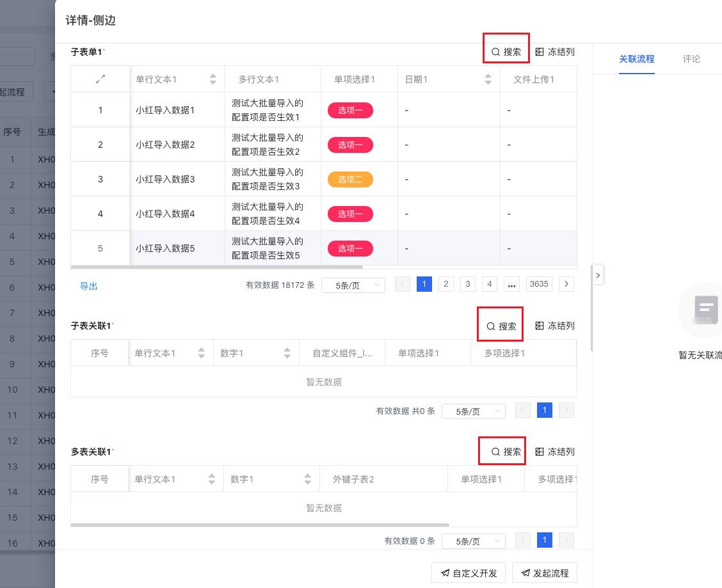Switch to the 评论 tab
The image size is (722, 588).
tap(691, 59)
